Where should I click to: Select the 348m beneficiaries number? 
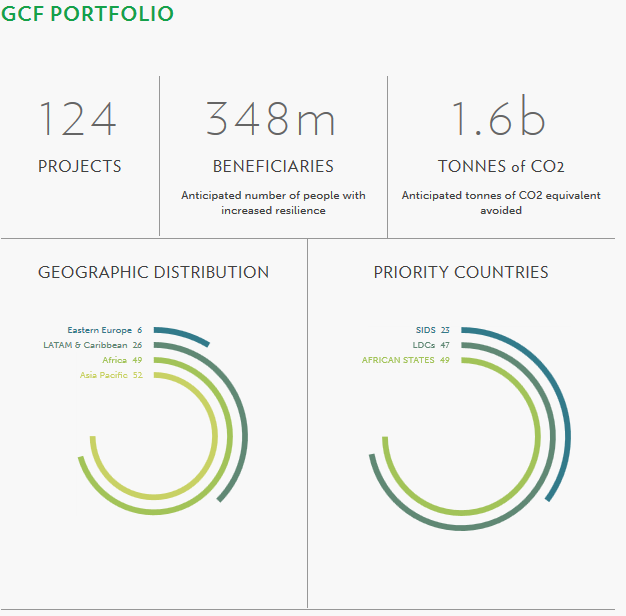(272, 119)
